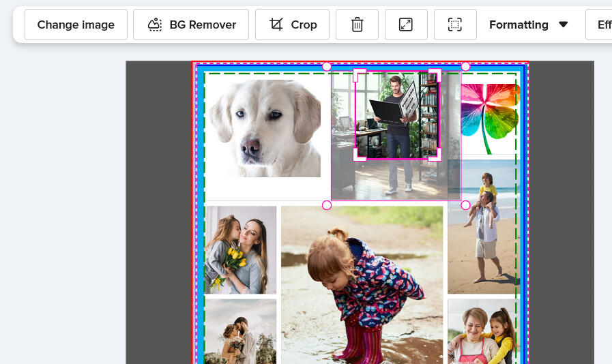Open the Formatting dropdown

(x=528, y=25)
